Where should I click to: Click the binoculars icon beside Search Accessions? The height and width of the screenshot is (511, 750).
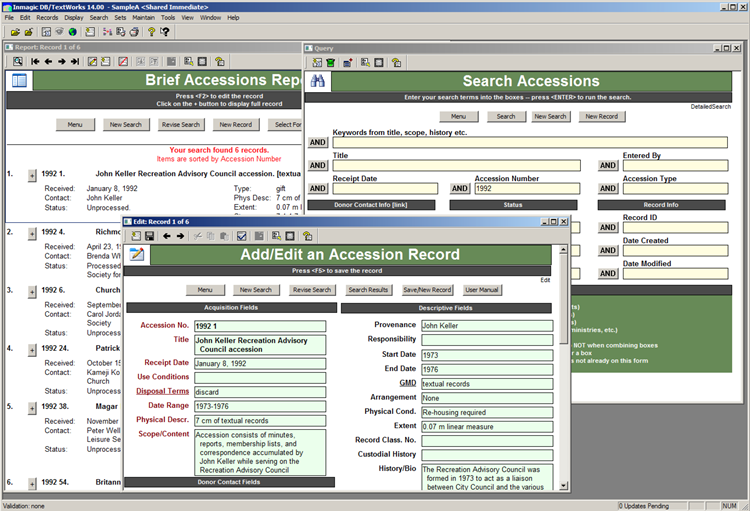pyautogui.click(x=318, y=81)
